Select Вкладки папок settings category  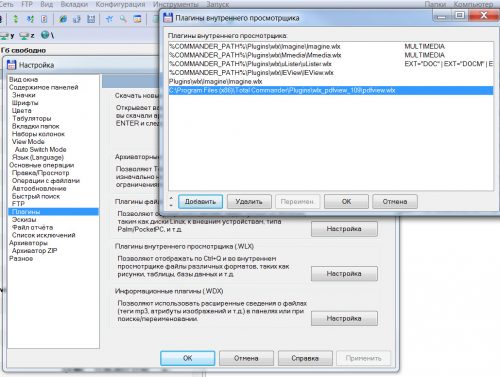[36, 126]
